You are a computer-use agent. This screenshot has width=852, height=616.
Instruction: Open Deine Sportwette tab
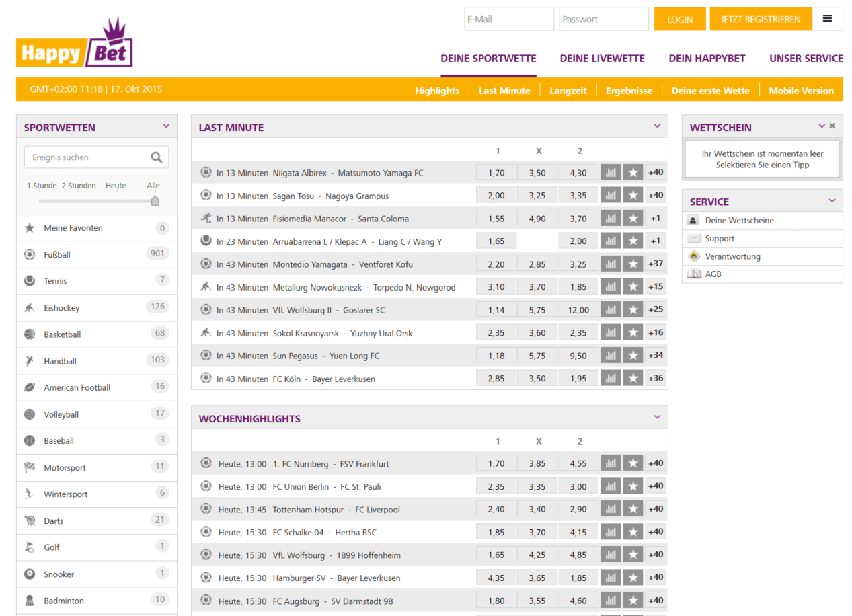[x=488, y=59]
